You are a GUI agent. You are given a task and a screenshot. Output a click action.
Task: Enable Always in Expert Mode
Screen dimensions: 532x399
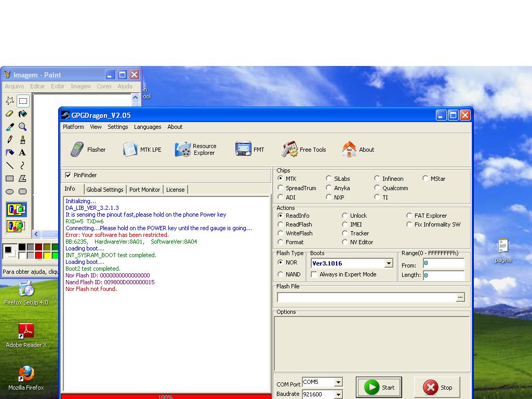314,274
